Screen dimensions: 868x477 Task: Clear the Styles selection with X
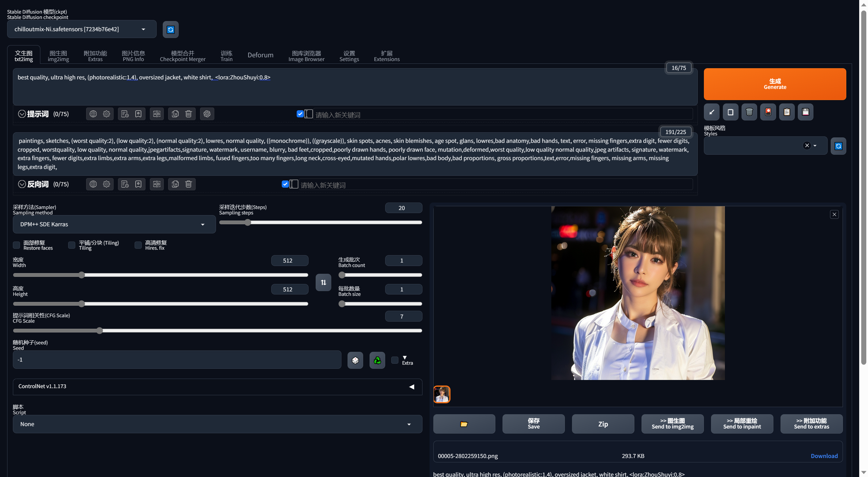click(x=807, y=146)
